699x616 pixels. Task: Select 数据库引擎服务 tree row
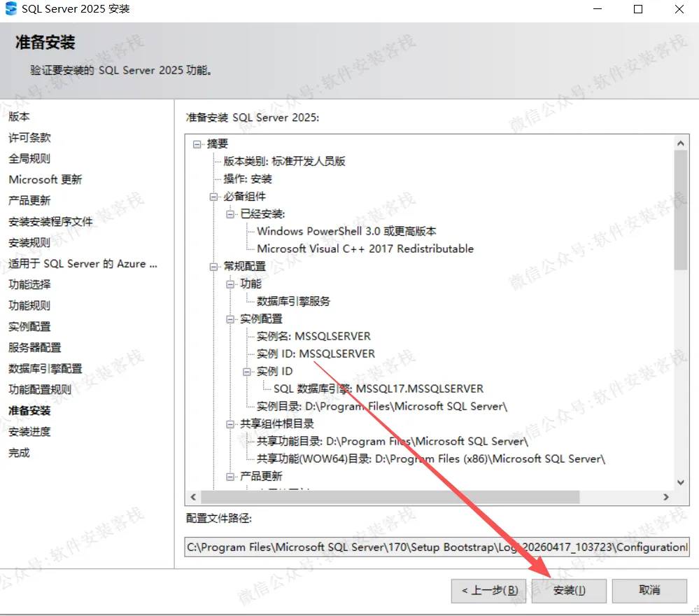(293, 302)
